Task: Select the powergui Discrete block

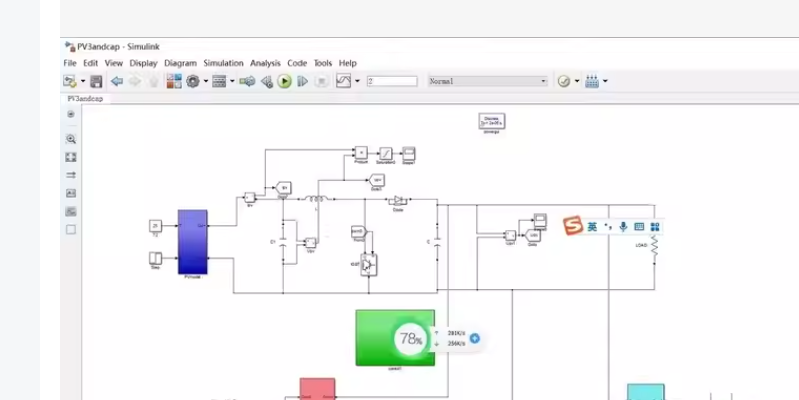Action: point(492,121)
